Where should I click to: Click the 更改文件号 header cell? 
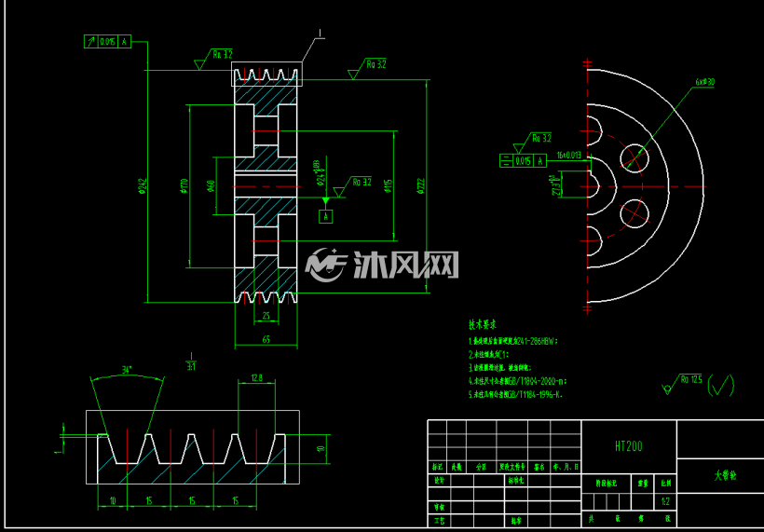[512, 467]
